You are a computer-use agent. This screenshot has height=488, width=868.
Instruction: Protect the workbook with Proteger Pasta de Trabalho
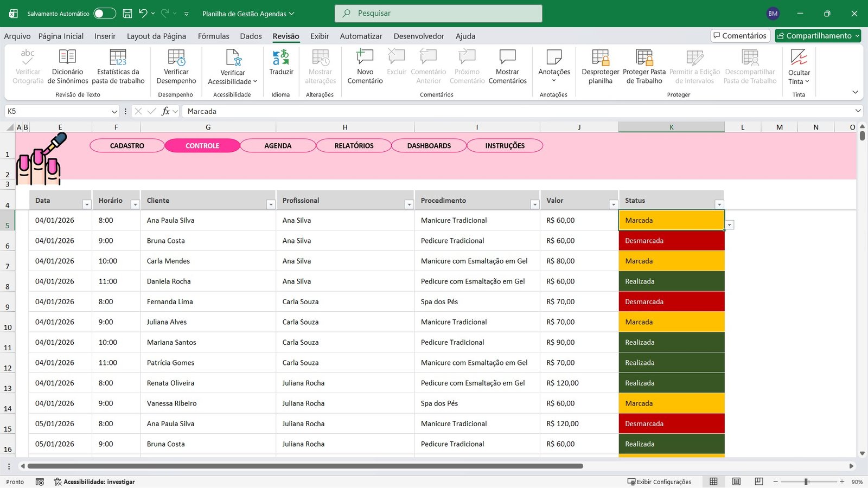click(644, 65)
